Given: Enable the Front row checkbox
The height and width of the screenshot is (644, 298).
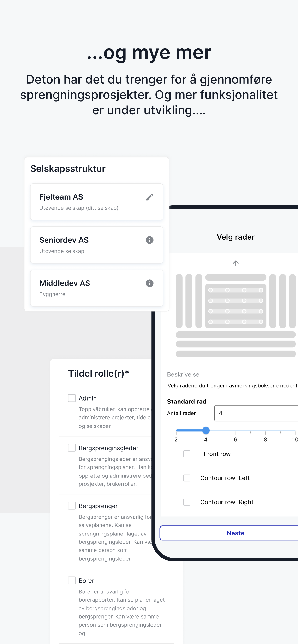Looking at the screenshot, I should coord(187,454).
